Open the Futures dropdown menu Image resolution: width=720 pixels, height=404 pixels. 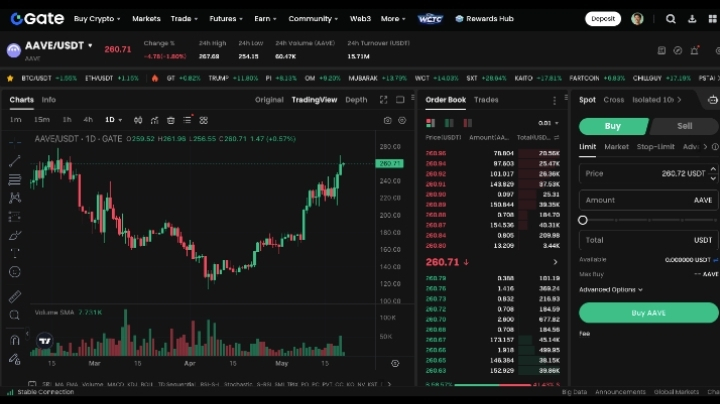(225, 19)
